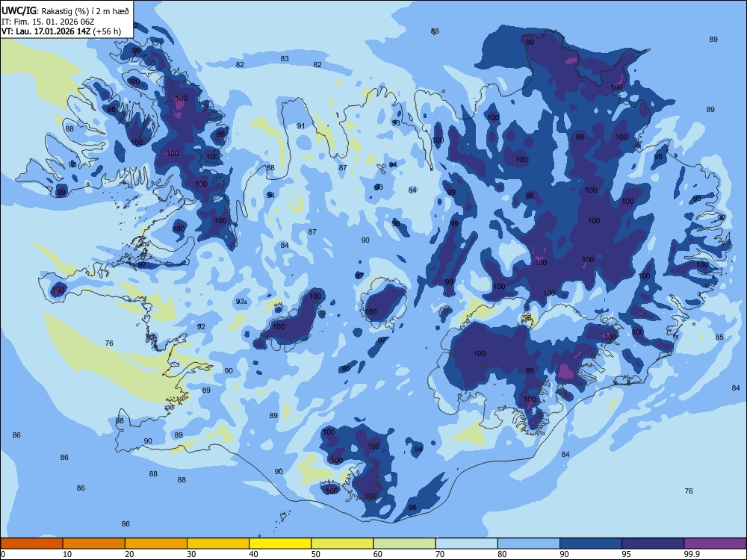Select the 'IT: Fim. 15. 01. 2026 06Z' line

(46, 22)
